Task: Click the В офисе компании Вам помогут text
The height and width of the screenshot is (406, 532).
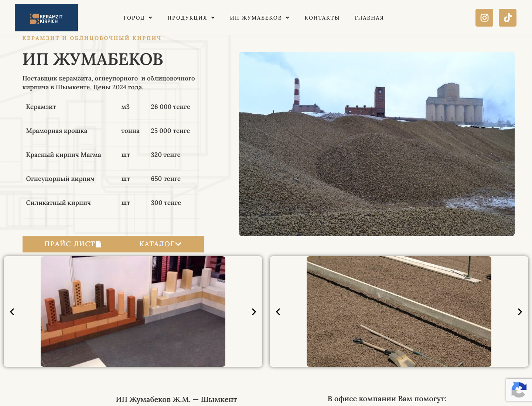Action: [x=387, y=399]
